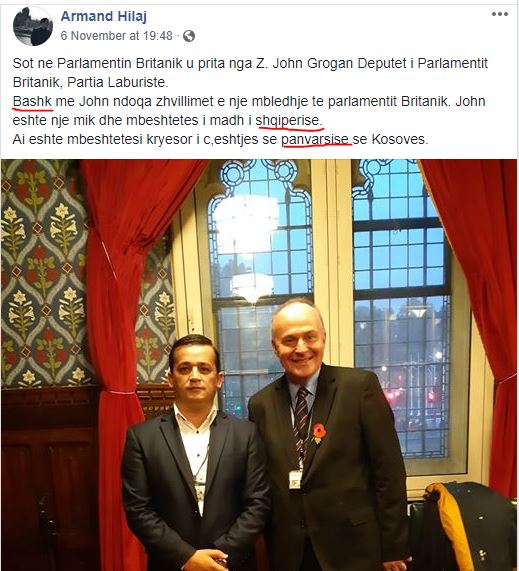Viewport: 519px width, 571px height.
Task: Click the red curtain beside the wallpaper
Action: [x=118, y=328]
